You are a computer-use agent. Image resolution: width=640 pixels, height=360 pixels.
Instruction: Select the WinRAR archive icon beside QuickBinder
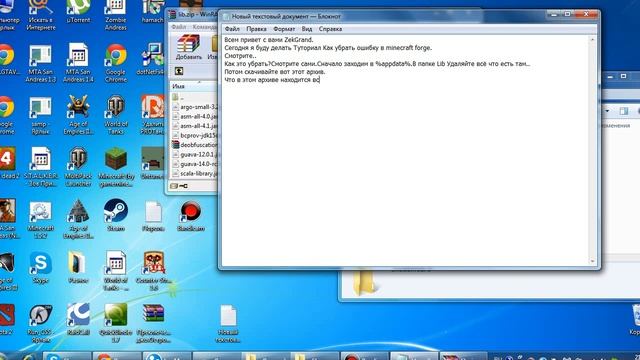click(153, 323)
